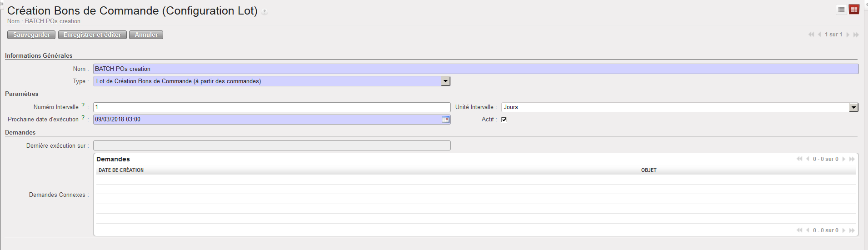Image resolution: width=868 pixels, height=250 pixels.
Task: Expand the Unité Intervalle dropdown
Action: tap(853, 107)
